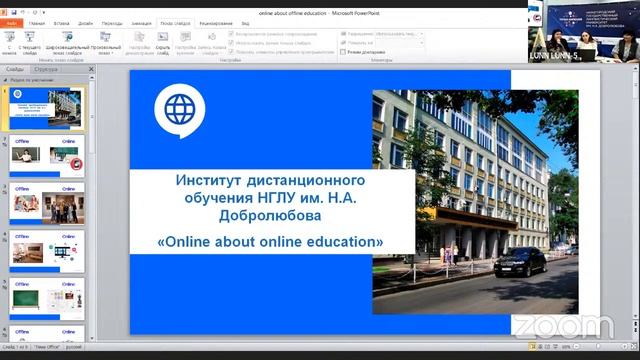This screenshot has width=640, height=360.
Task: Click zoom percentage in status bar
Action: pos(566,347)
